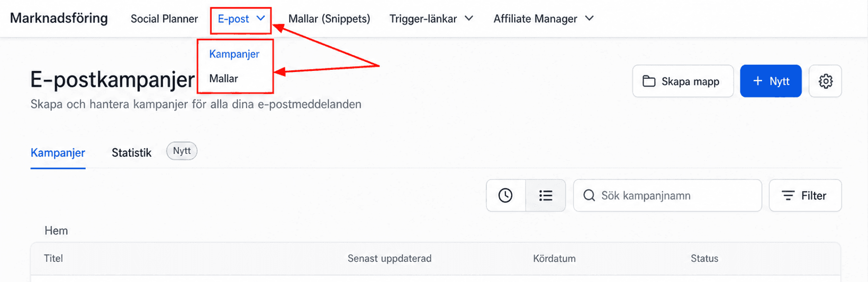868x282 pixels.
Task: Select the list view icon
Action: point(546,195)
